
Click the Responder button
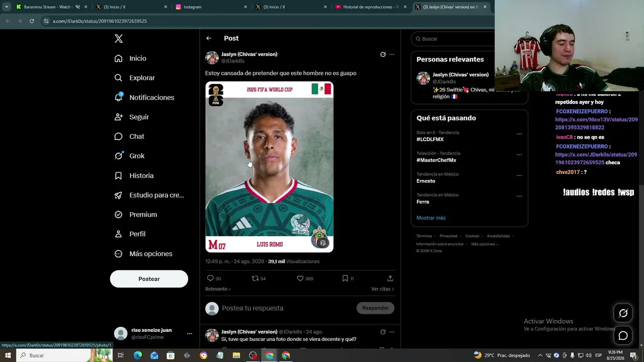click(375, 308)
